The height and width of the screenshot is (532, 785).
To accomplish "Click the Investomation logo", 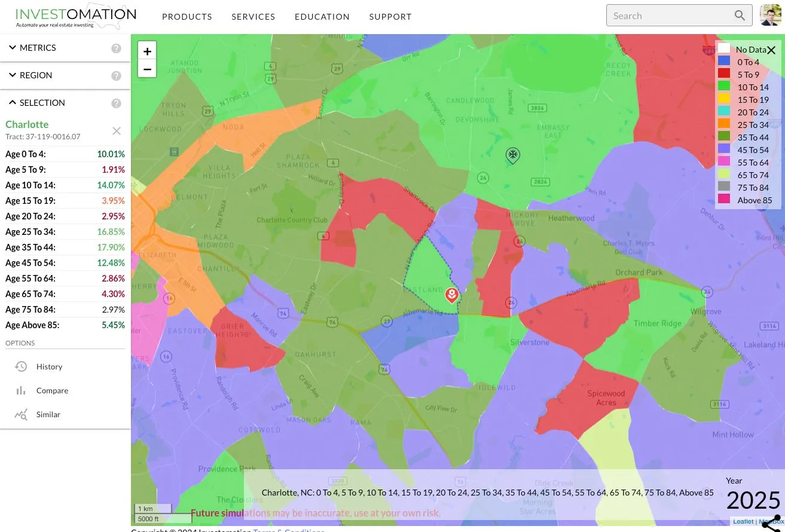I will (76, 17).
